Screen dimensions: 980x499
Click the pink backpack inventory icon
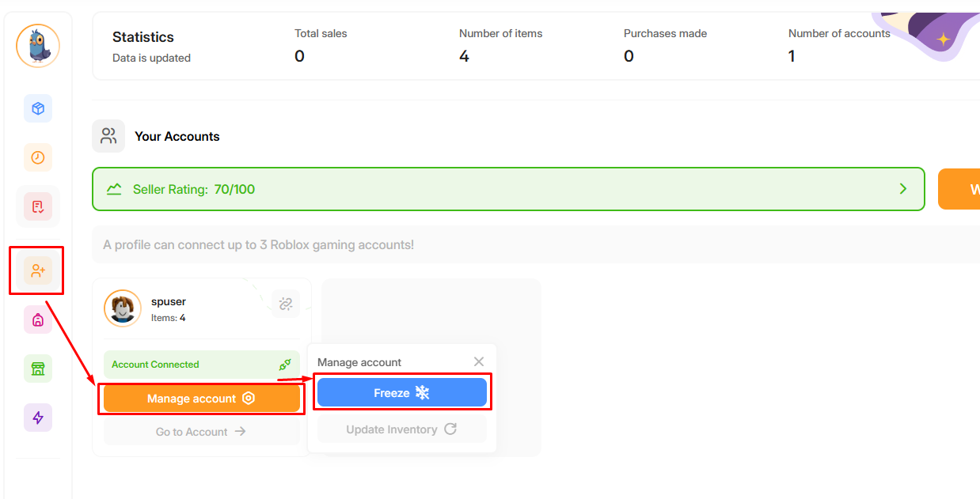coord(38,319)
